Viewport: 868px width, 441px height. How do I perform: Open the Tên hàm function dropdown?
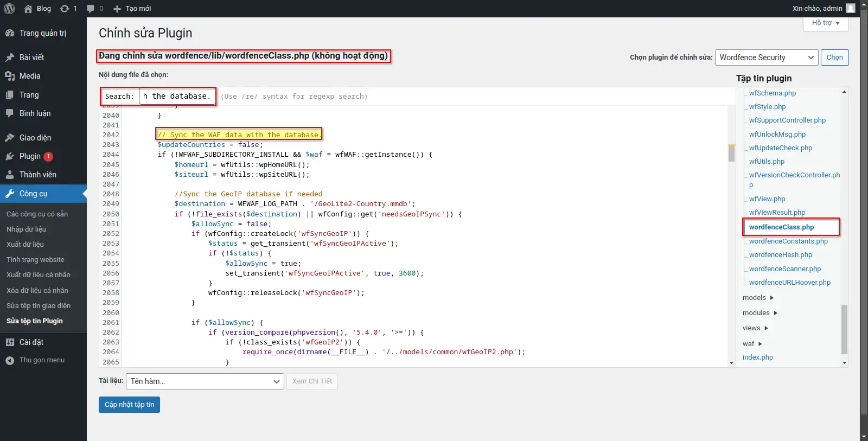[x=205, y=381]
